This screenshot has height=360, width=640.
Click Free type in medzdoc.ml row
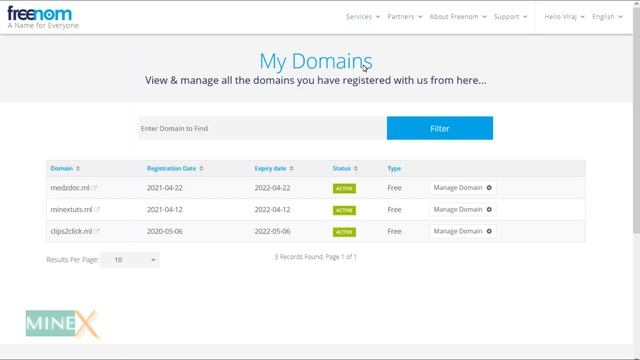click(x=394, y=188)
